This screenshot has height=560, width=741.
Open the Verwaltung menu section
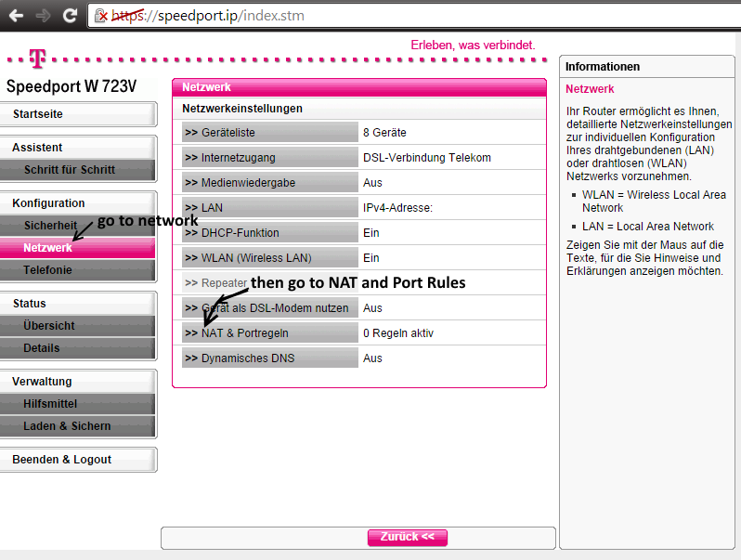pyautogui.click(x=78, y=382)
